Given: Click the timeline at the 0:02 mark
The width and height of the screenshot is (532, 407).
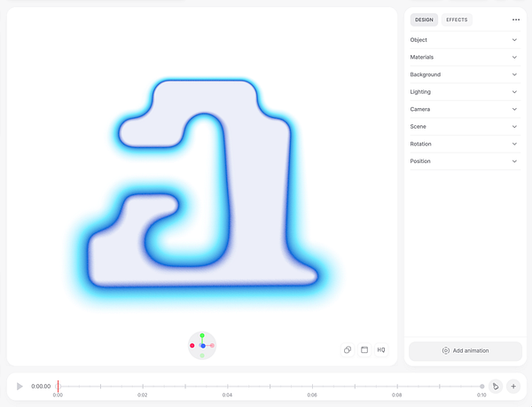Looking at the screenshot, I should click(143, 387).
